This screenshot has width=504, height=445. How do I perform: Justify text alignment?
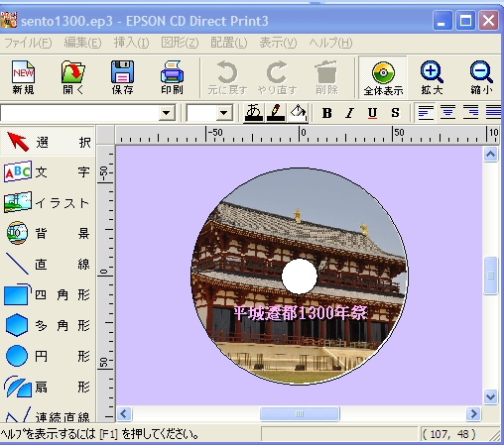[493, 113]
